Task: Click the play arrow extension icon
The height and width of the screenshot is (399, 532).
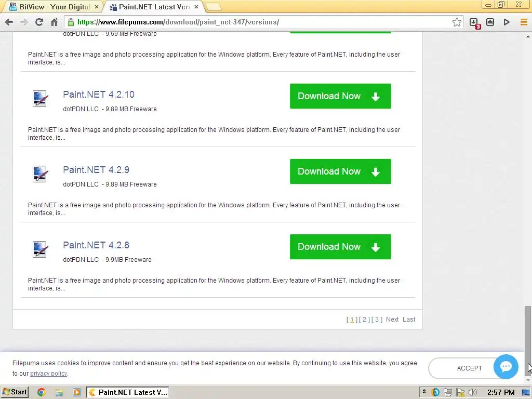Action: (x=507, y=22)
